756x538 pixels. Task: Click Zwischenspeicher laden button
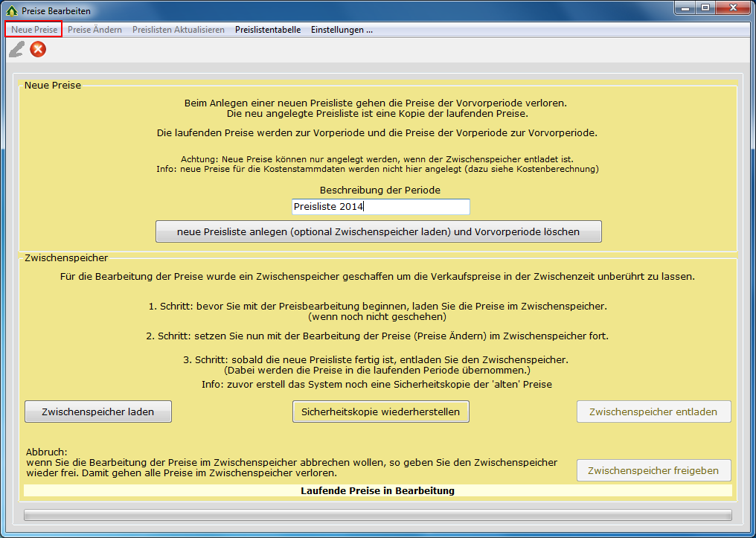point(98,411)
